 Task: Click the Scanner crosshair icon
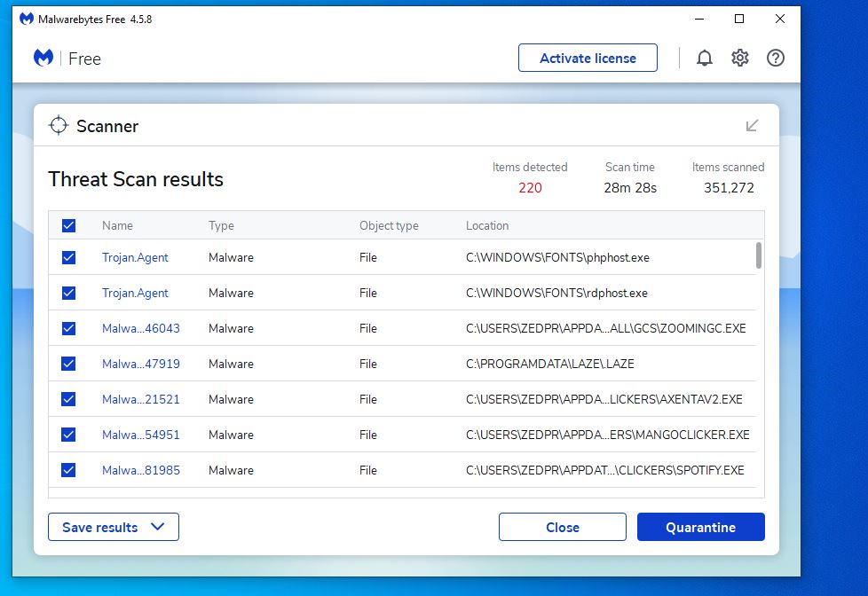pos(58,126)
